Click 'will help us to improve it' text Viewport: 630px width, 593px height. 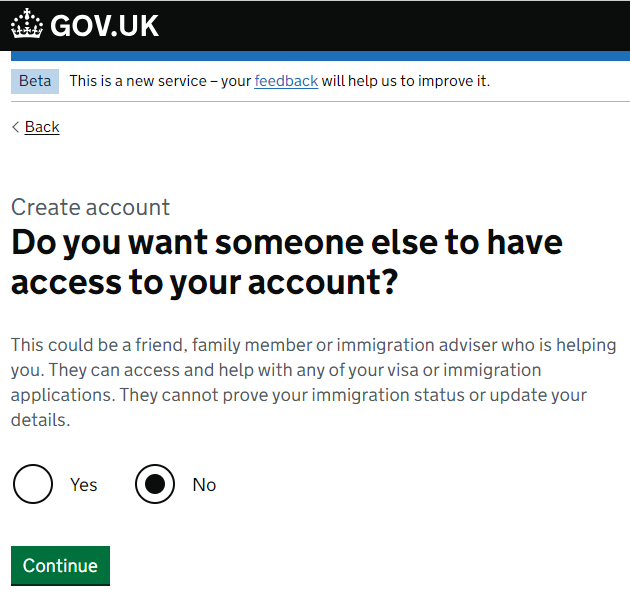(x=406, y=81)
